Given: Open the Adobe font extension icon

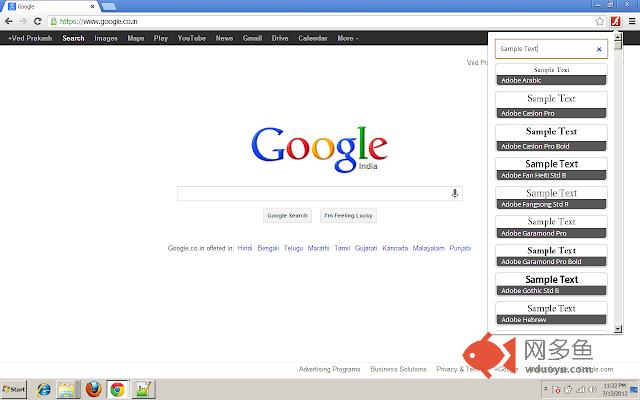Looking at the screenshot, I should click(616, 21).
